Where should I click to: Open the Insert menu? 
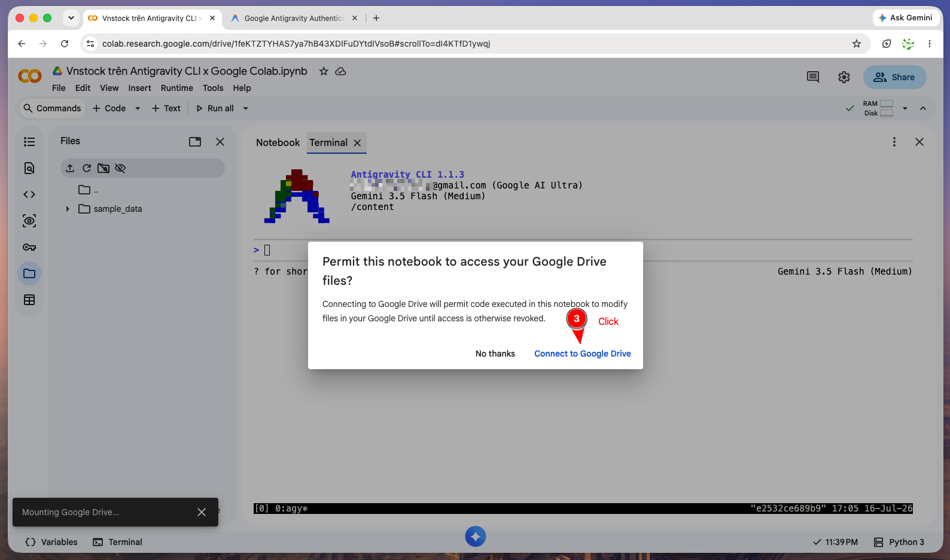(x=139, y=88)
